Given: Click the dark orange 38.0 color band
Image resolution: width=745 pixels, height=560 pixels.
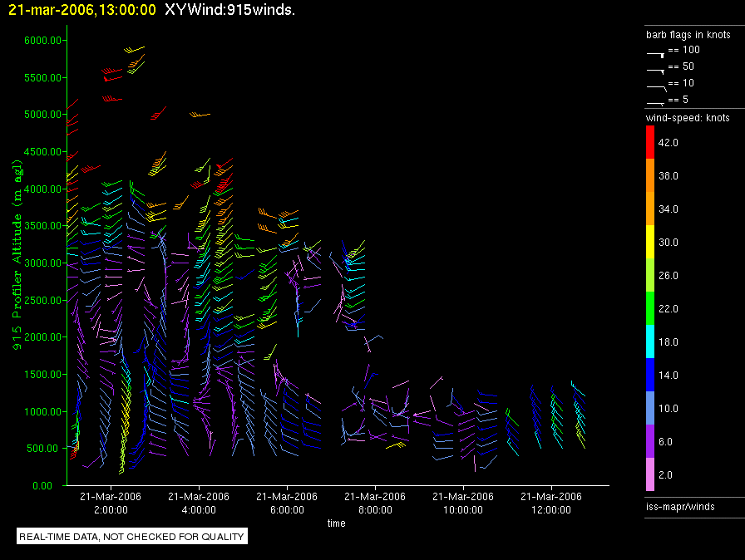Looking at the screenshot, I should coord(650,175).
